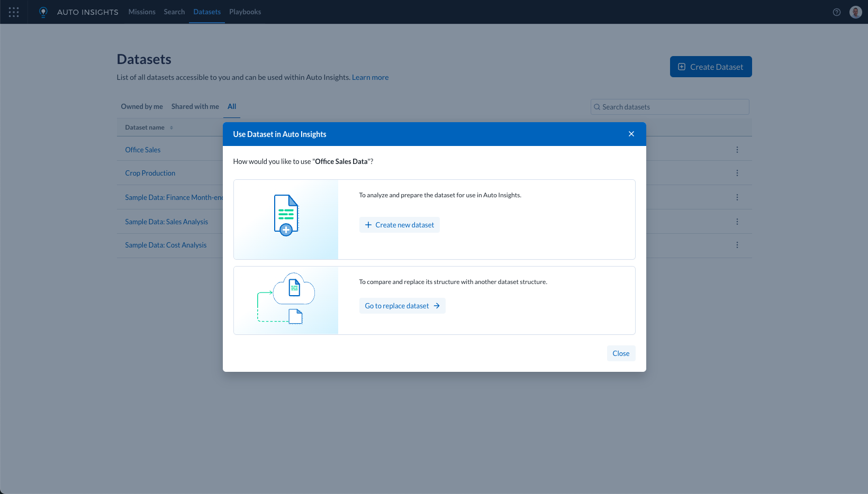Viewport: 868px width, 494px height.
Task: Switch to the Owned by me tab
Action: click(x=142, y=106)
